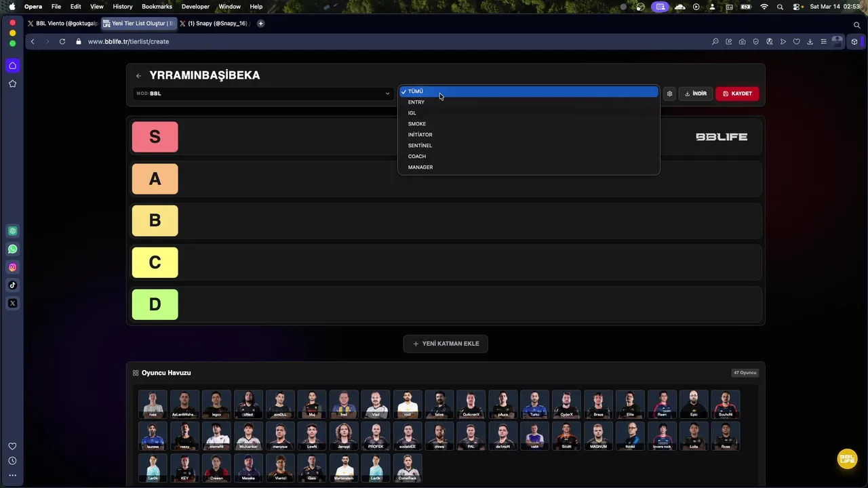Select player card ComeBack
The width and height of the screenshot is (868, 488).
click(408, 468)
